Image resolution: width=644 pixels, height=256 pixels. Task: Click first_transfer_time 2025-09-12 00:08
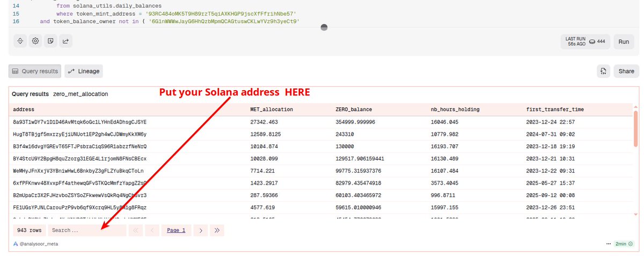[x=552, y=195]
